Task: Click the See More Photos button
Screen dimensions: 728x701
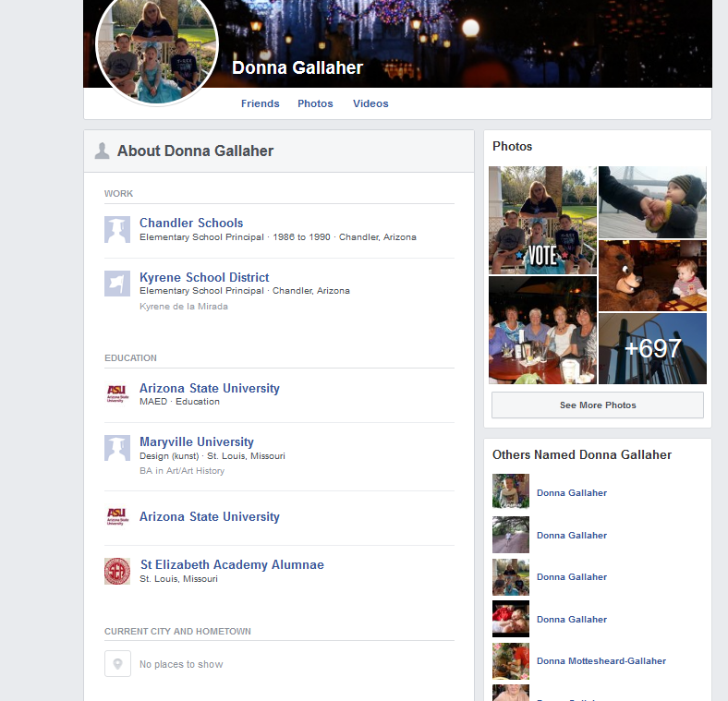Action: 598,405
